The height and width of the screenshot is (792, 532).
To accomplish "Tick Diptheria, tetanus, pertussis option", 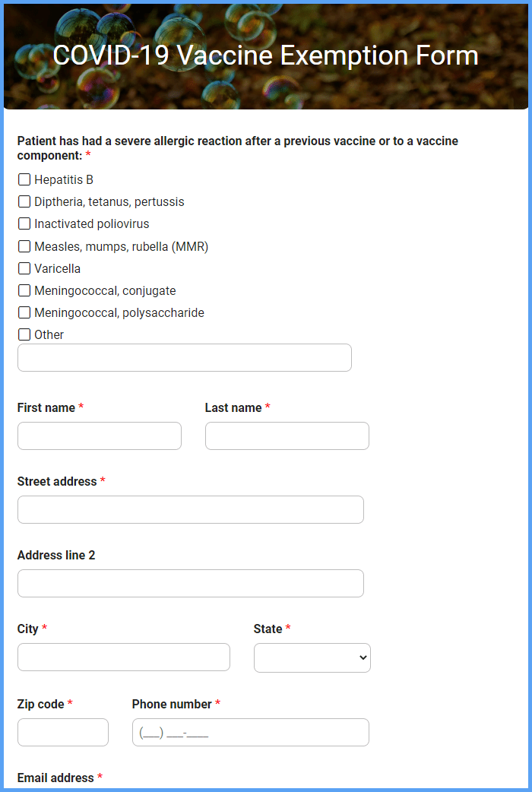I will click(x=24, y=201).
